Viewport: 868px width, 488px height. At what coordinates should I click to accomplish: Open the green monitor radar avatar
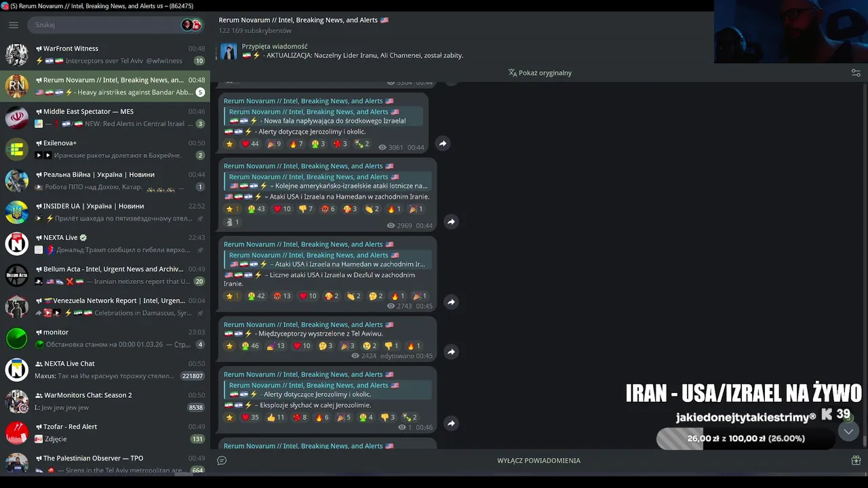coord(16,338)
